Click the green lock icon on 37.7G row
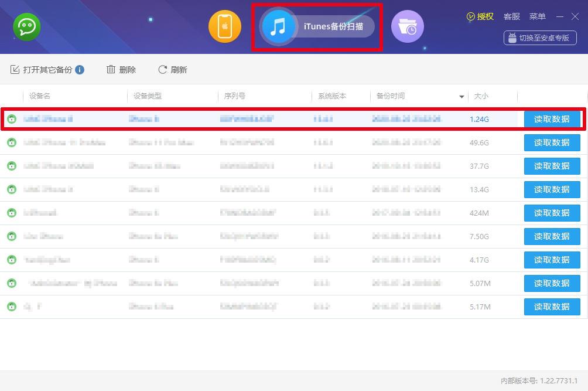 tap(11, 166)
